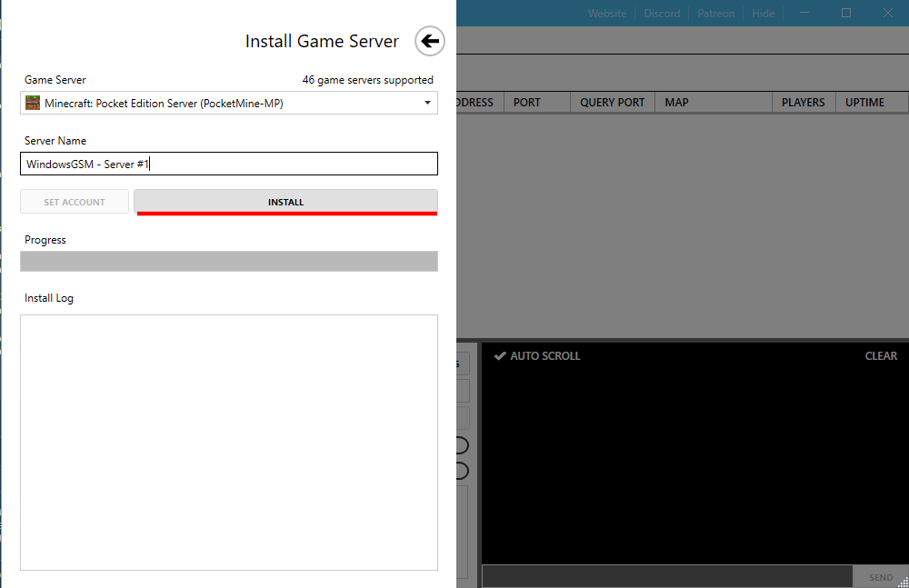The image size is (909, 588).
Task: Open the Website link in title bar
Action: pyautogui.click(x=607, y=14)
